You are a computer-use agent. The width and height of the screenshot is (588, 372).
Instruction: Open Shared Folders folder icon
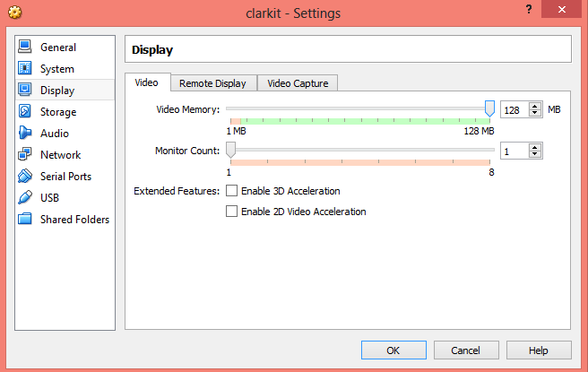coord(25,219)
